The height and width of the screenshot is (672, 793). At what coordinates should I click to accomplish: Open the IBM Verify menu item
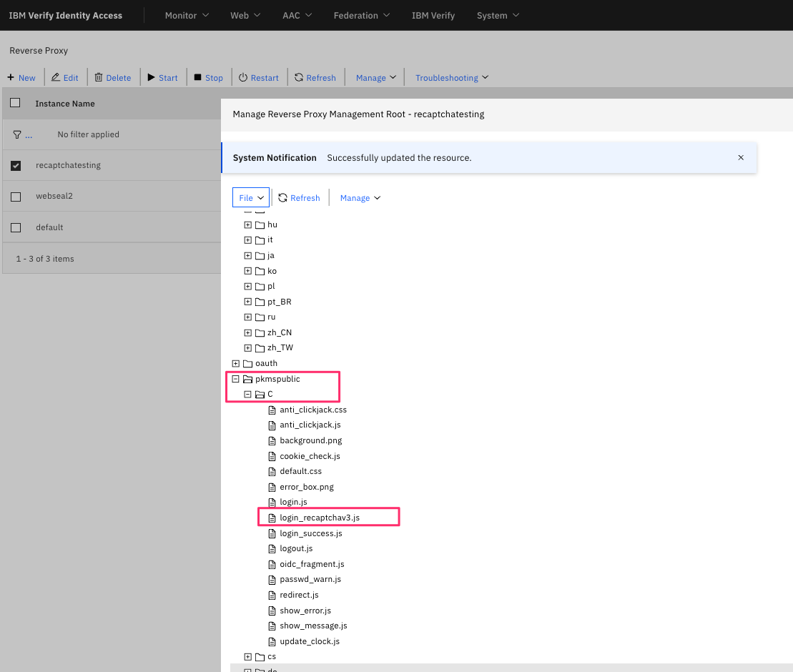click(x=433, y=16)
